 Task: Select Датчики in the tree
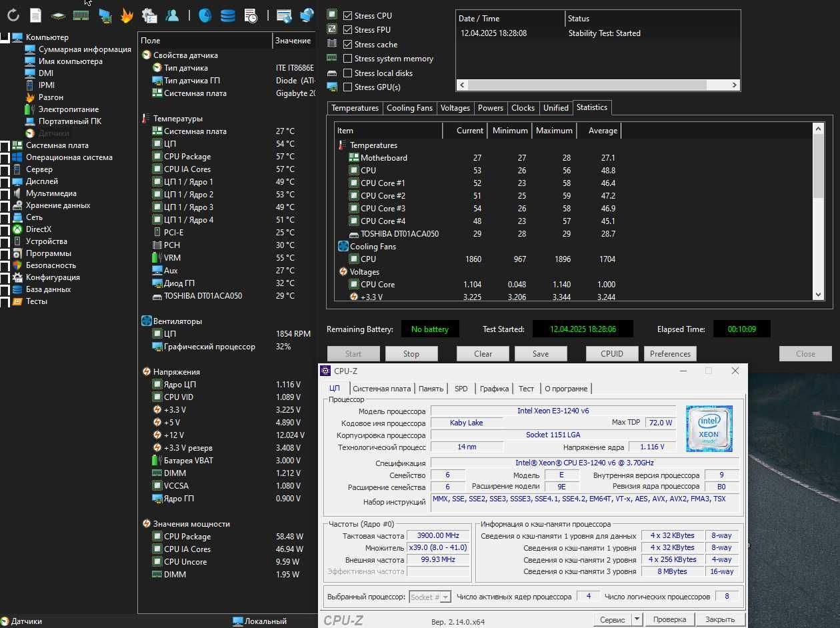[x=53, y=133]
